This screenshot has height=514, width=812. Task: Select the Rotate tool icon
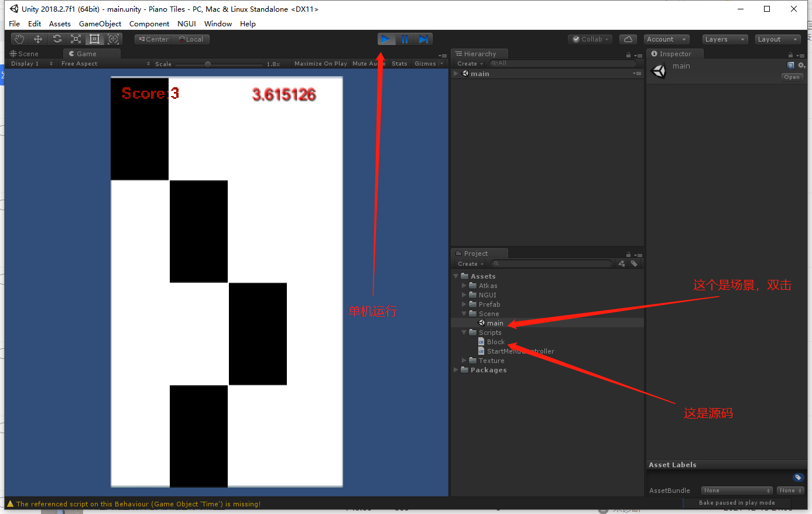pos(57,39)
